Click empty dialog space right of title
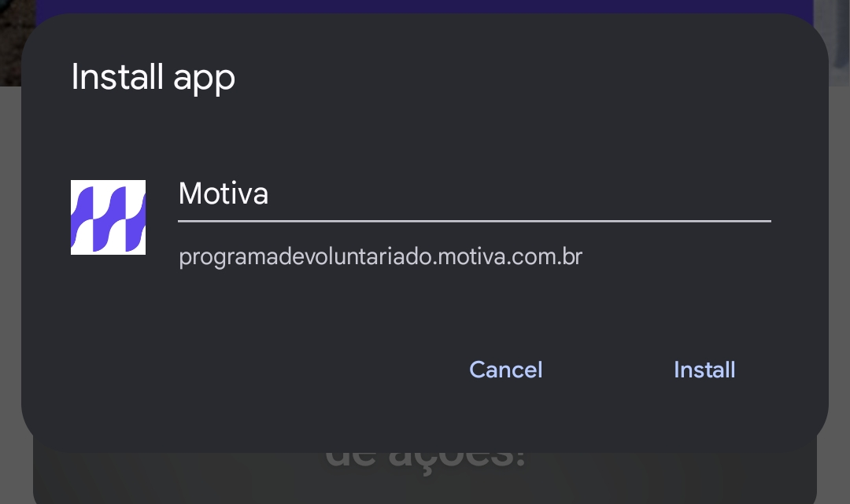This screenshot has width=850, height=504. click(x=515, y=77)
